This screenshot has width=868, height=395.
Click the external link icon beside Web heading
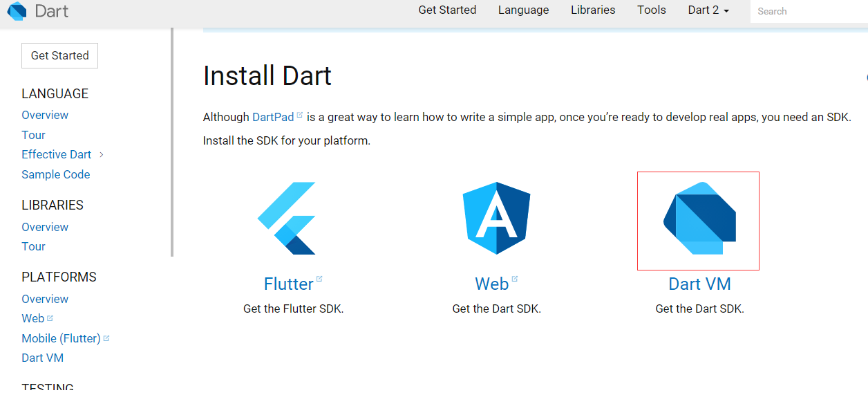(515, 279)
